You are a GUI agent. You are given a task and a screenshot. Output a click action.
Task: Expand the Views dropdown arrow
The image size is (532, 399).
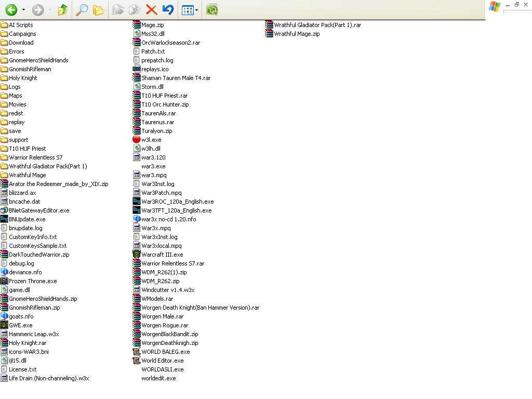[x=196, y=10]
